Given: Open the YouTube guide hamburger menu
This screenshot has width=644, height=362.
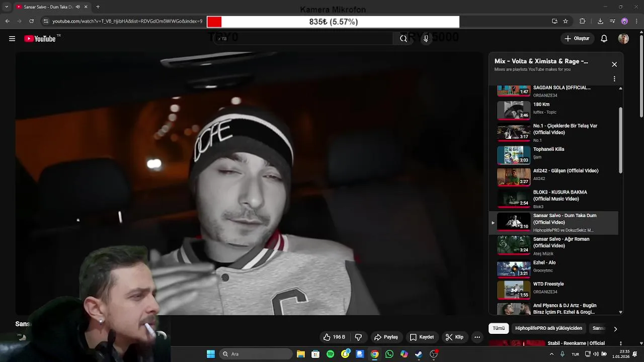Looking at the screenshot, I should click(12, 39).
